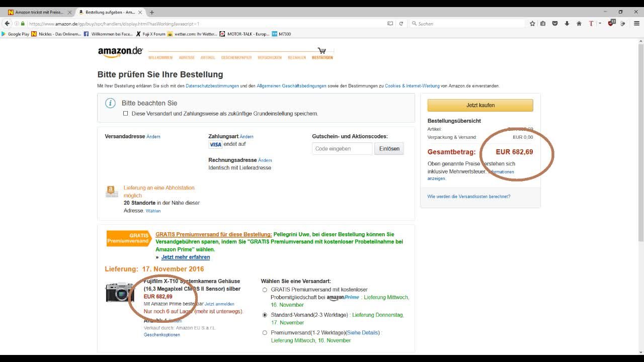Click 'Jetzt anmelden' Prime link
Image resolution: width=644 pixels, height=362 pixels.
point(219,304)
